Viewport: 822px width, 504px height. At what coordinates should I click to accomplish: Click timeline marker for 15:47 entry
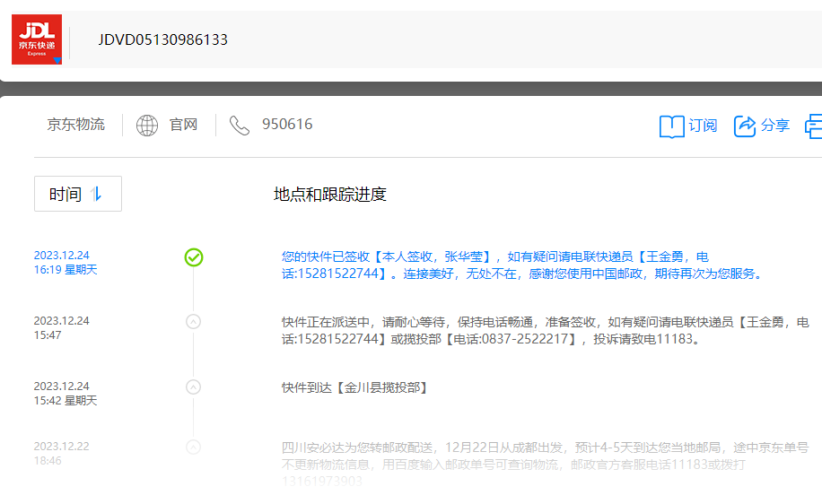[x=194, y=322]
